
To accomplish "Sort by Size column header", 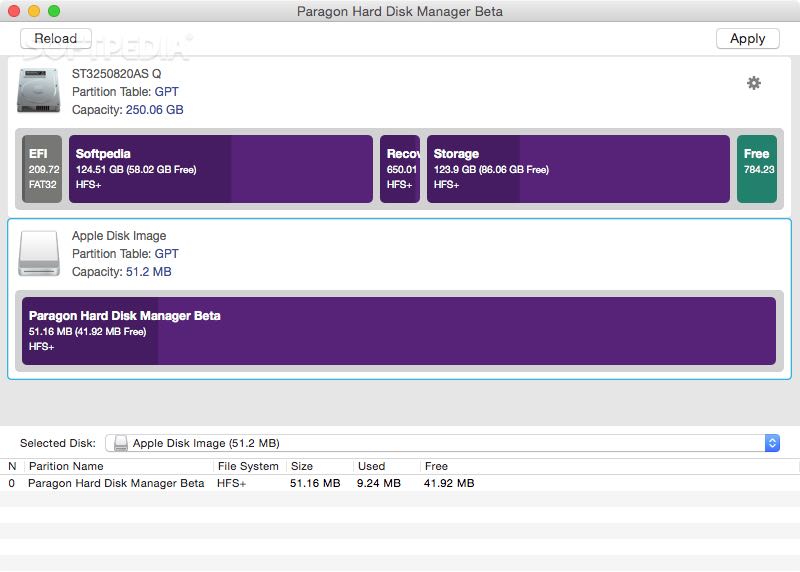I will coord(302,466).
